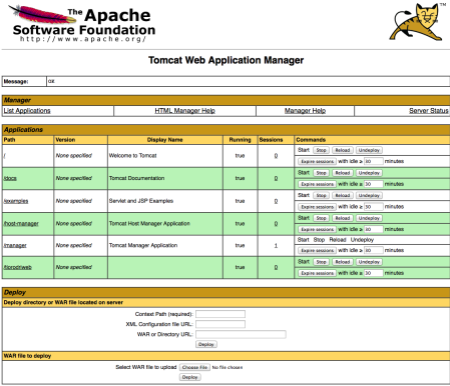Open the /host-manager application path
This screenshot has height=386, width=450.
coord(21,224)
